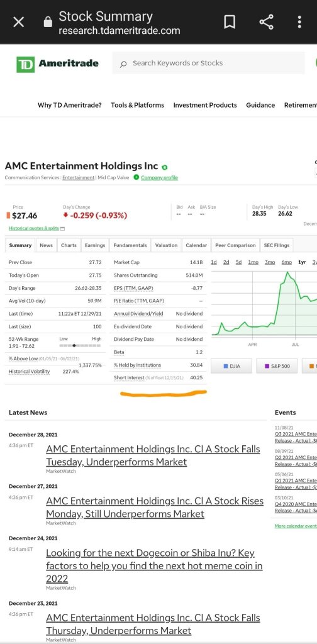This screenshot has width=317, height=644.
Task: Set chart range to 6mo
Action: [286, 262]
